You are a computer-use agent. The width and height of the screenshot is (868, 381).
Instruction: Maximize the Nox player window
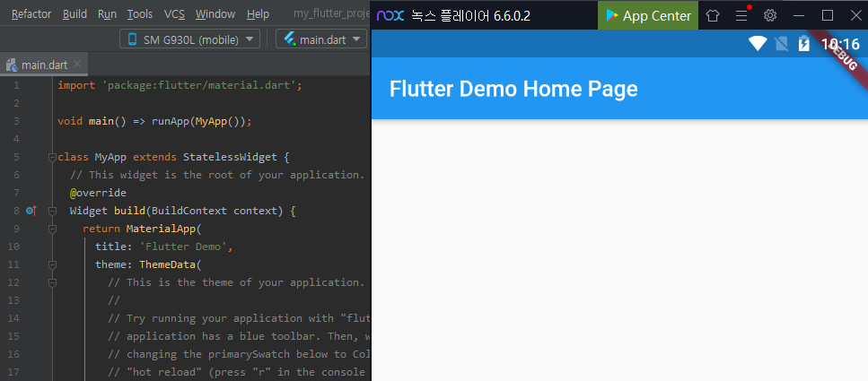pos(828,15)
